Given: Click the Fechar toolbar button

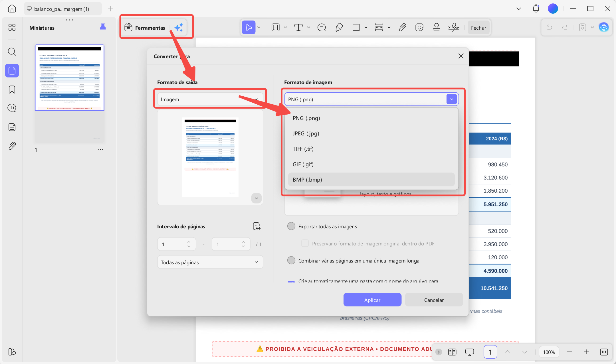Looking at the screenshot, I should pyautogui.click(x=478, y=28).
